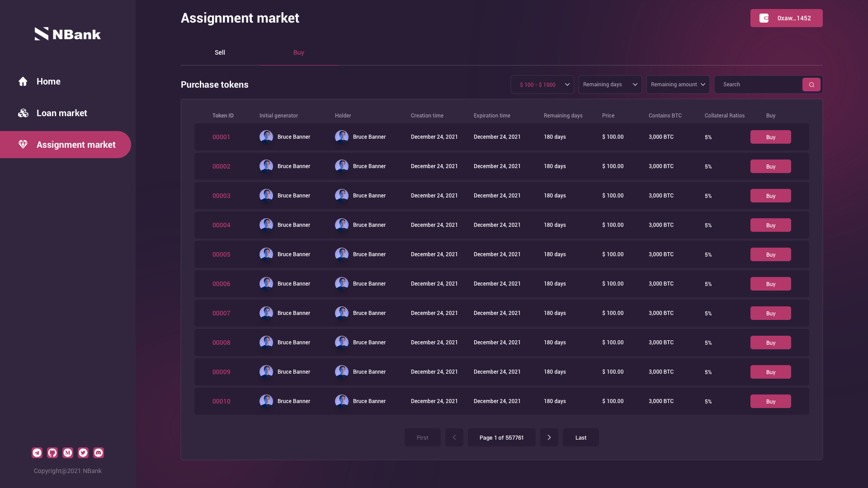Open the GitHub icon in sidebar footer

click(x=52, y=453)
